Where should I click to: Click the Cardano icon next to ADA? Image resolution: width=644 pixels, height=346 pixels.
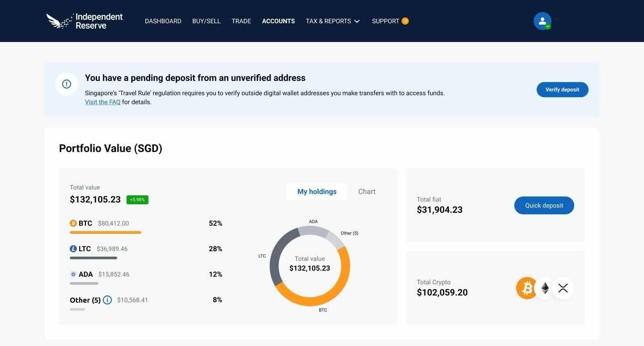tap(73, 274)
